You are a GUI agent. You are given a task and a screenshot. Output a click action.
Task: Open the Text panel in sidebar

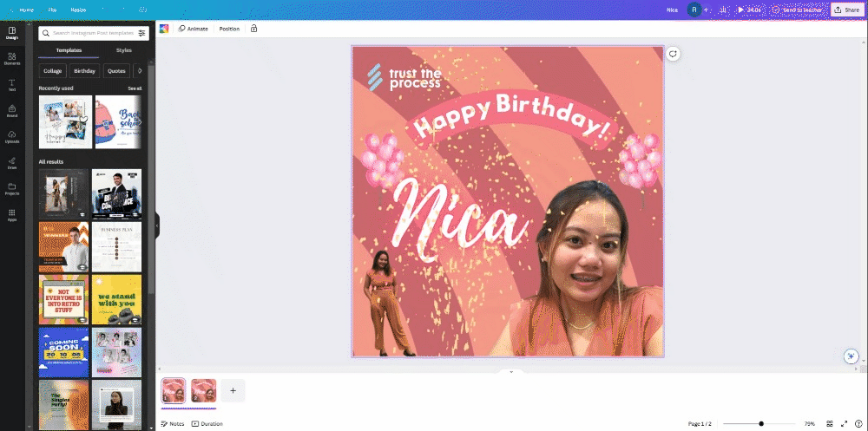point(11,85)
